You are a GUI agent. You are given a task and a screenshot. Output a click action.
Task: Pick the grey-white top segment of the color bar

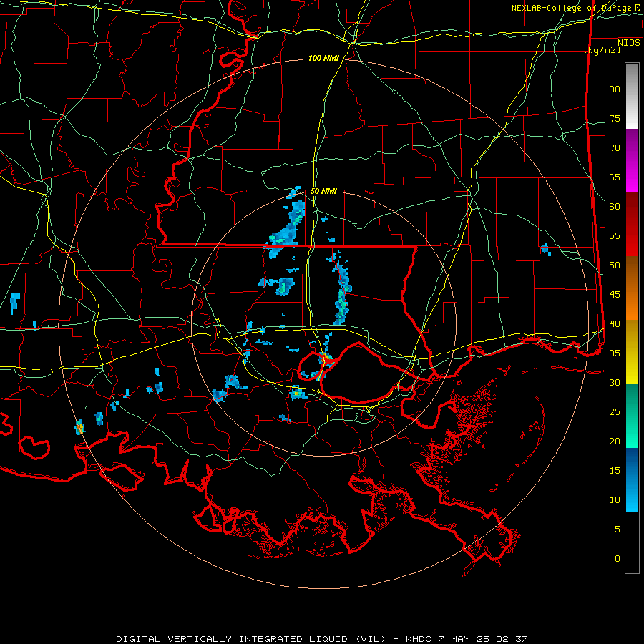(632, 96)
